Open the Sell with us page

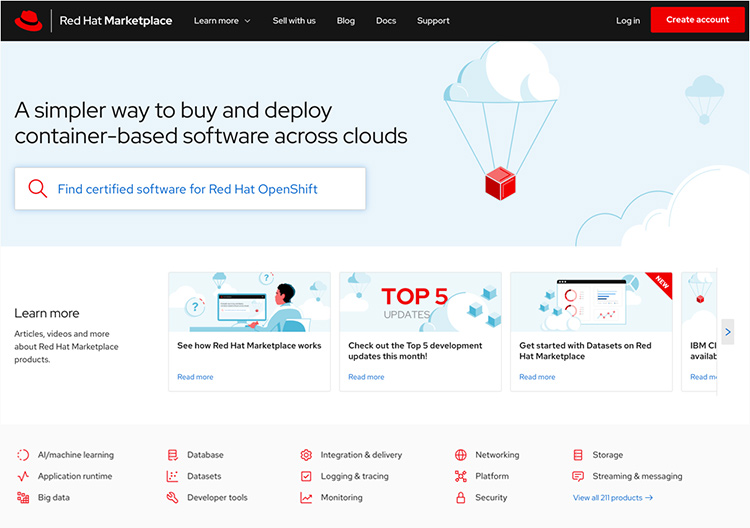(x=294, y=21)
